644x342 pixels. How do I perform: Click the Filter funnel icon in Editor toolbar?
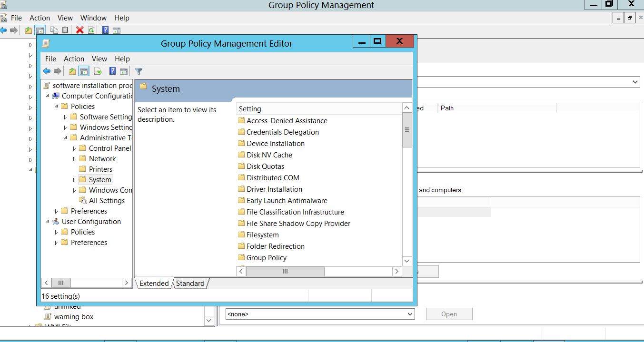139,71
